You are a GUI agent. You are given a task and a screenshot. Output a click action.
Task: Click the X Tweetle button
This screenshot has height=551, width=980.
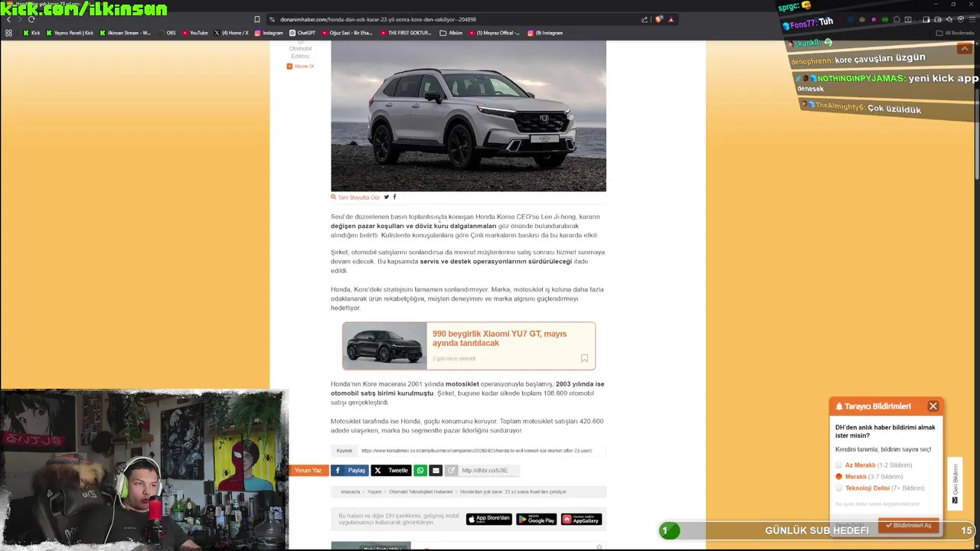(391, 471)
